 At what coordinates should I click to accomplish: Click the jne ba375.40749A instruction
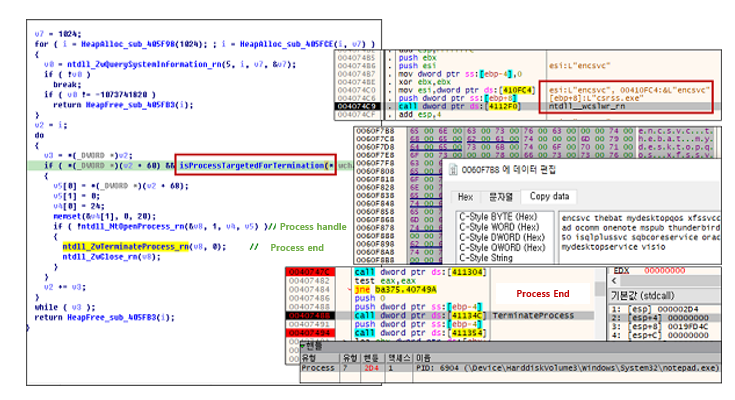point(396,289)
